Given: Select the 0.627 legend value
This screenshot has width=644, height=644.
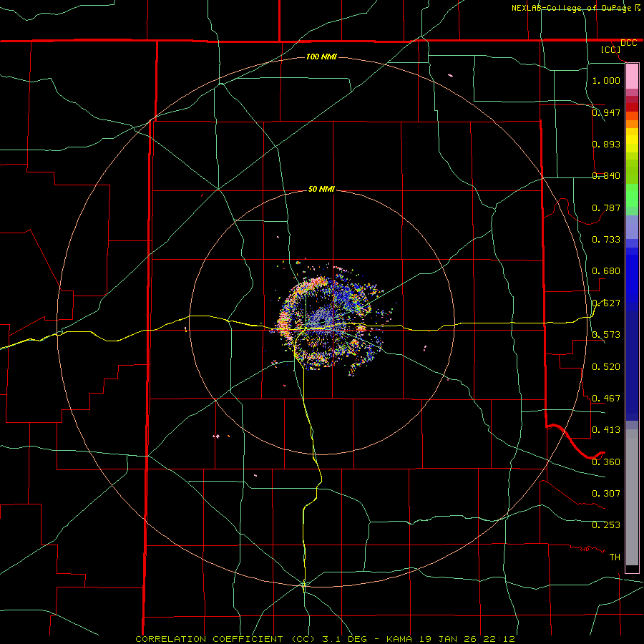Looking at the screenshot, I should 606,303.
